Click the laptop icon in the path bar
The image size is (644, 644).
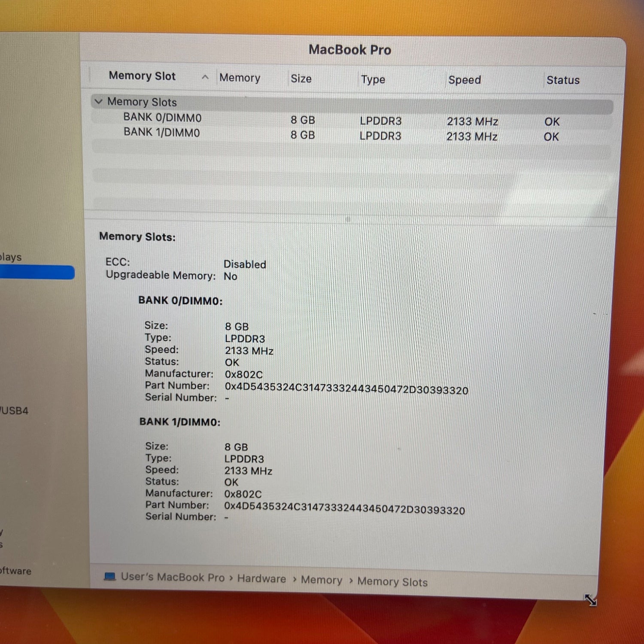coord(110,576)
